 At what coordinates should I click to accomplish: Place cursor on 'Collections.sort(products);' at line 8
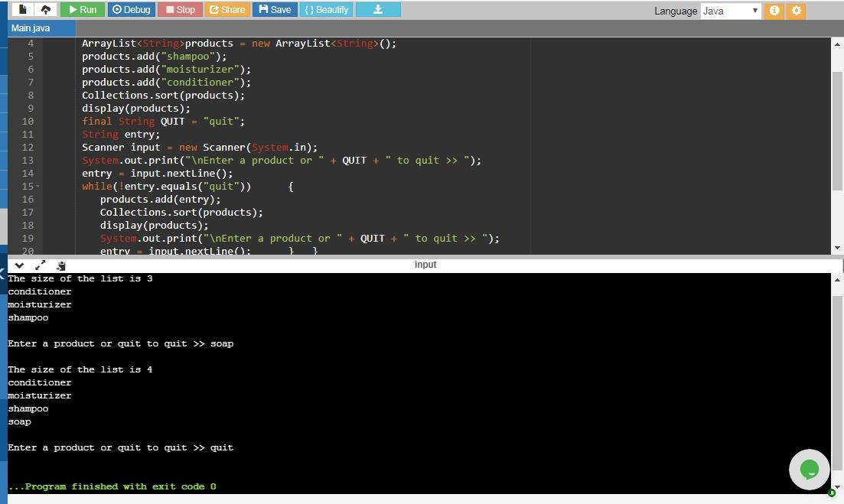click(163, 95)
